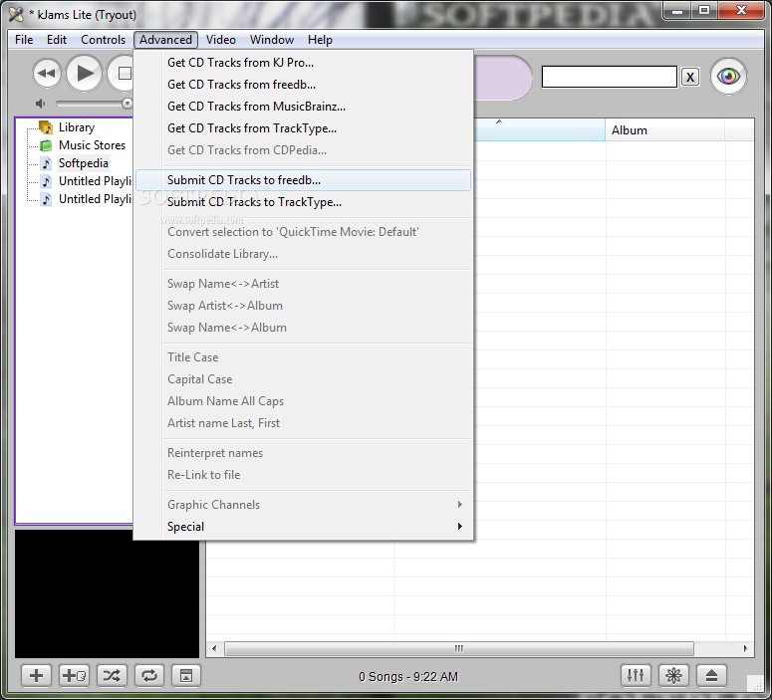Open the Video menu
772x700 pixels.
[x=220, y=40]
